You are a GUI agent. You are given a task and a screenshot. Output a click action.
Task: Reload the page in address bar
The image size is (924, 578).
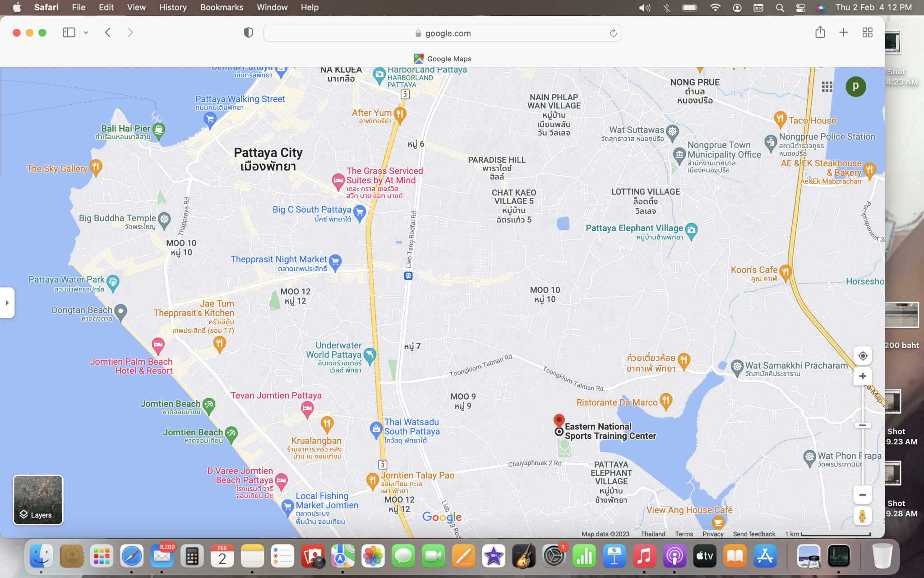(613, 33)
